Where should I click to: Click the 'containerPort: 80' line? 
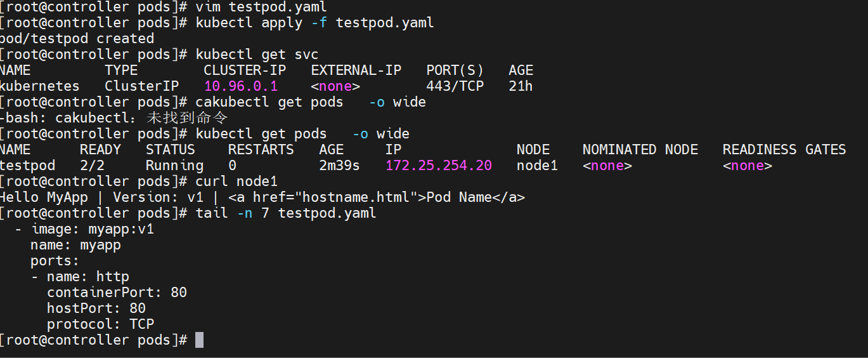coord(117,292)
